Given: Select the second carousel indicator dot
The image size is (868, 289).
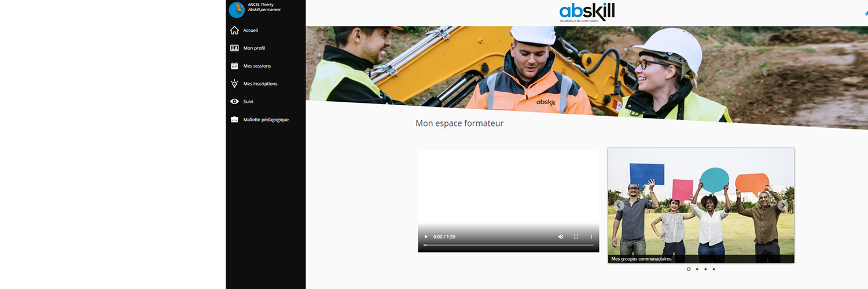Looking at the screenshot, I should tap(697, 269).
